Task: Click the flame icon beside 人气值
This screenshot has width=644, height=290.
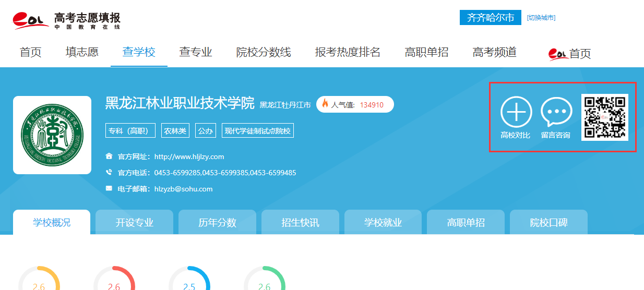Action: [x=325, y=104]
